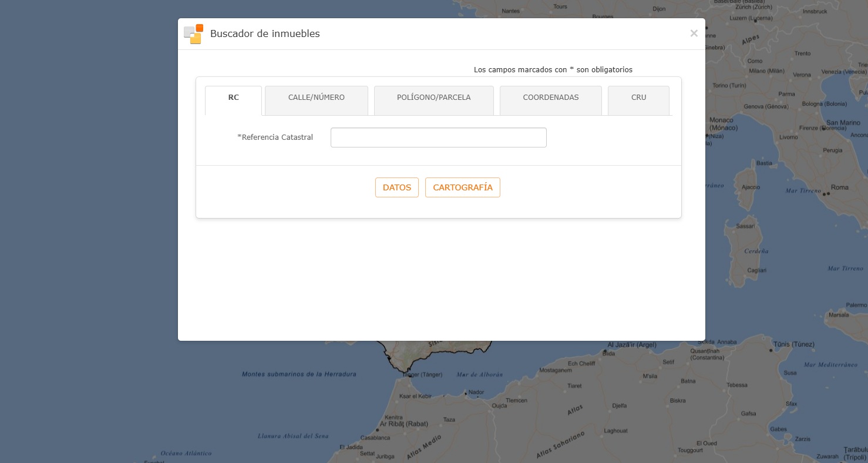This screenshot has height=463, width=868.
Task: Close the Buscador de inmuebles dialog
Action: coord(694,33)
